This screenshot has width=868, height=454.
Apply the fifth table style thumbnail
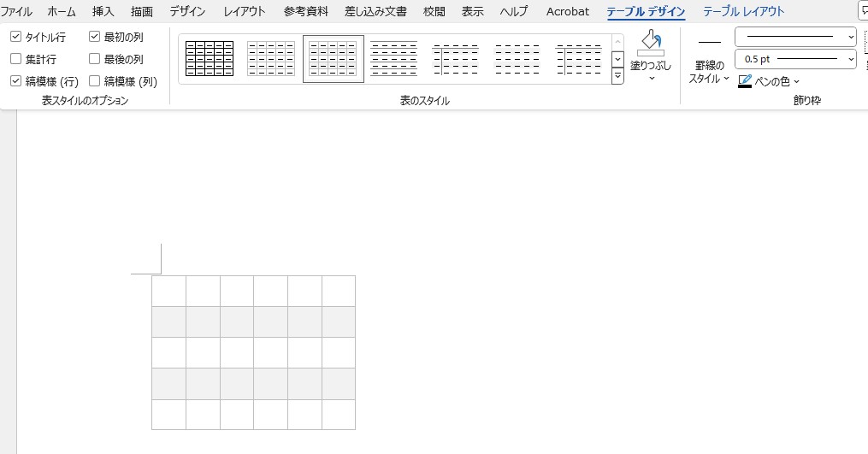click(456, 59)
